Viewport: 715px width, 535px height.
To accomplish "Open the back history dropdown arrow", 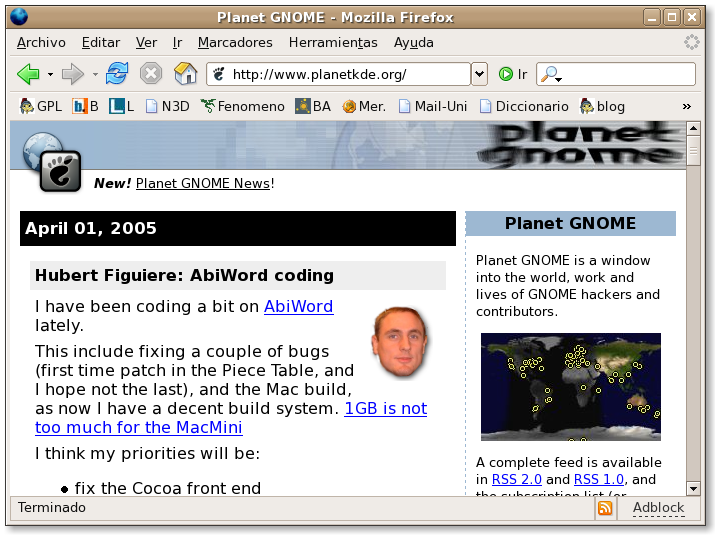I will 50,74.
